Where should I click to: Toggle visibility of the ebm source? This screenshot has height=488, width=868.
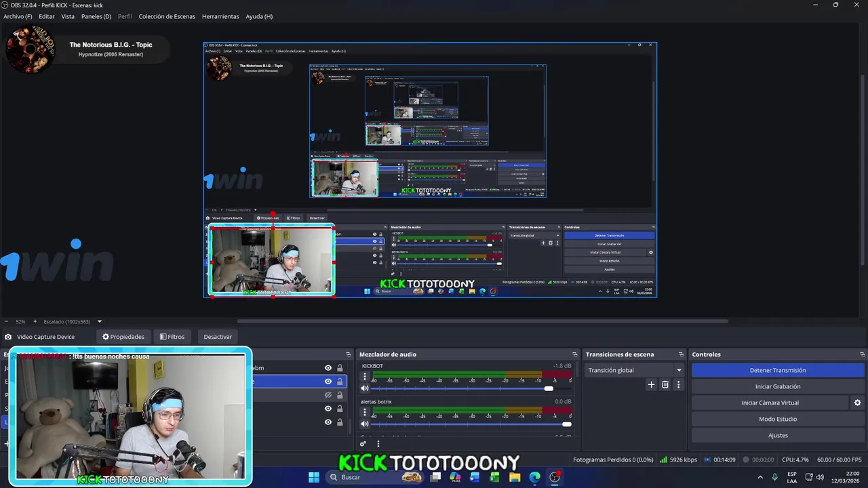click(x=328, y=368)
